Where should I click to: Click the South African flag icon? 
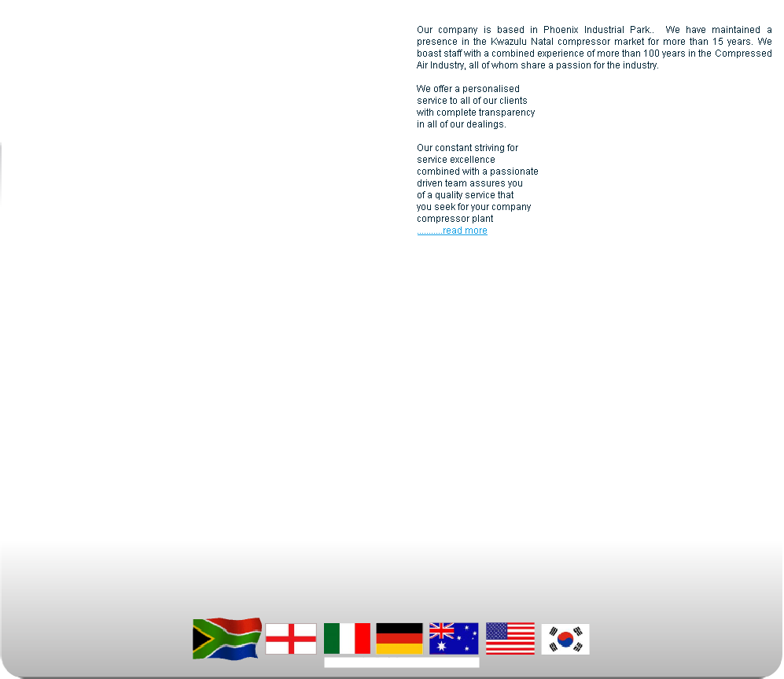(227, 639)
